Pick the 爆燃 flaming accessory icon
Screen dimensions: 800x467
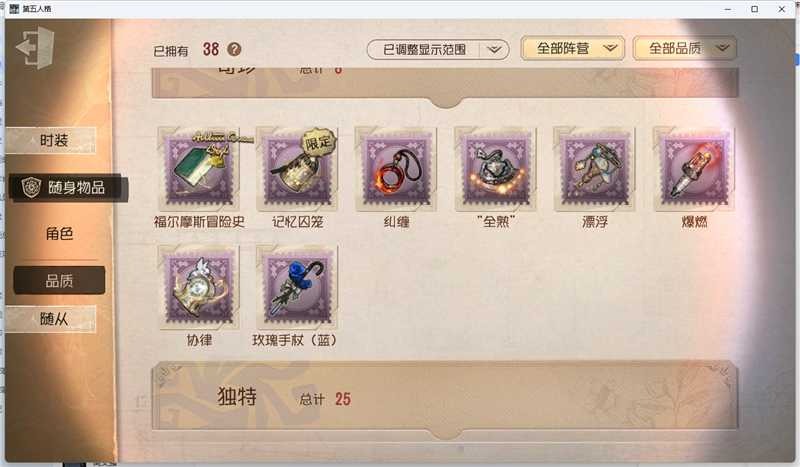(x=694, y=169)
